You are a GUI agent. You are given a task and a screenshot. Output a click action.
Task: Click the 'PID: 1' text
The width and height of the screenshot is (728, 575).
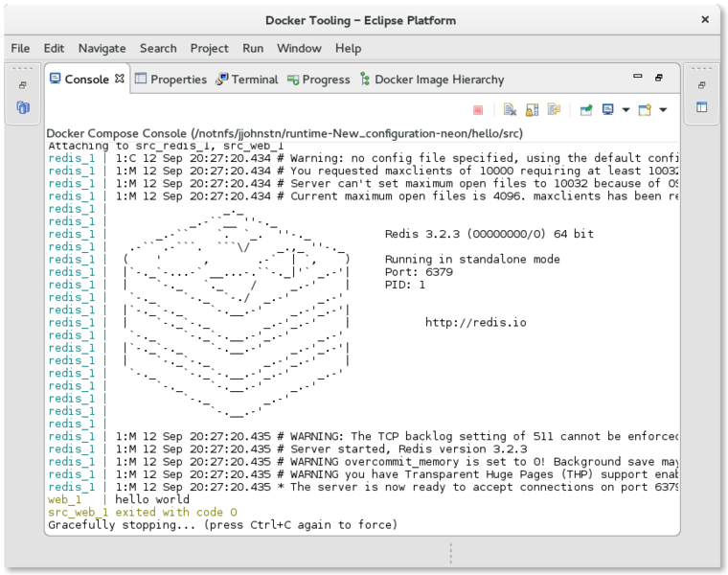click(x=404, y=285)
